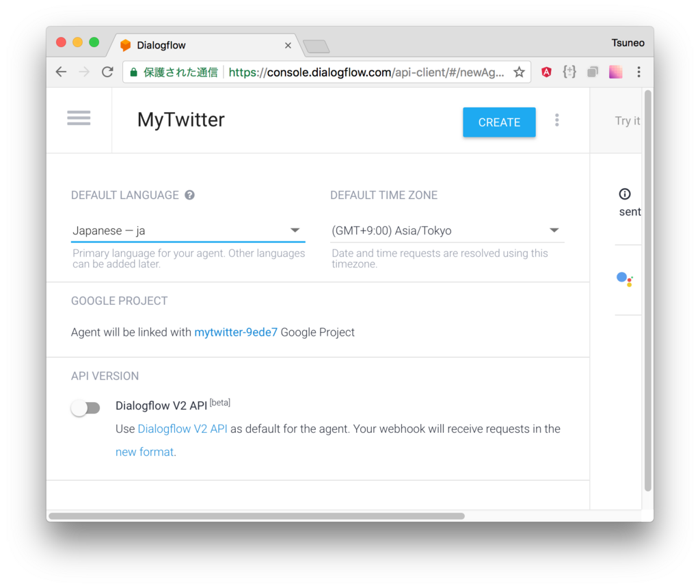Click the Tsuneo profile name
Screen dimensions: 700x588
(628, 43)
